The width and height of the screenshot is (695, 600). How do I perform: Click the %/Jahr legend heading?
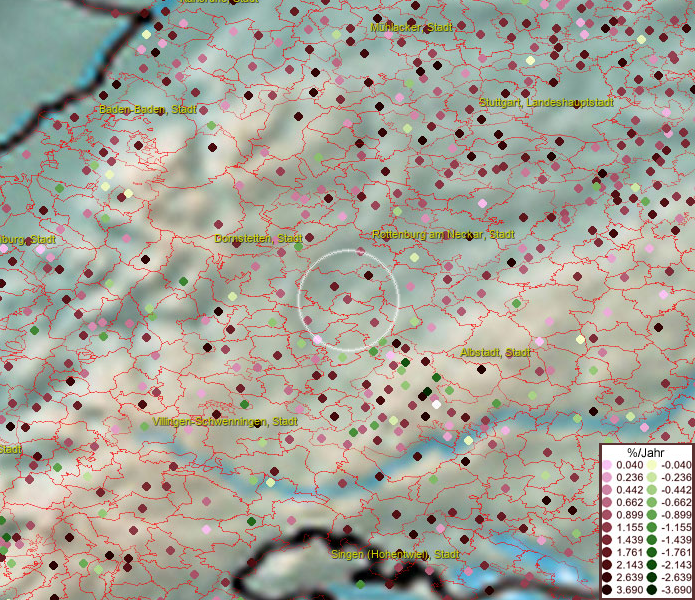point(645,452)
